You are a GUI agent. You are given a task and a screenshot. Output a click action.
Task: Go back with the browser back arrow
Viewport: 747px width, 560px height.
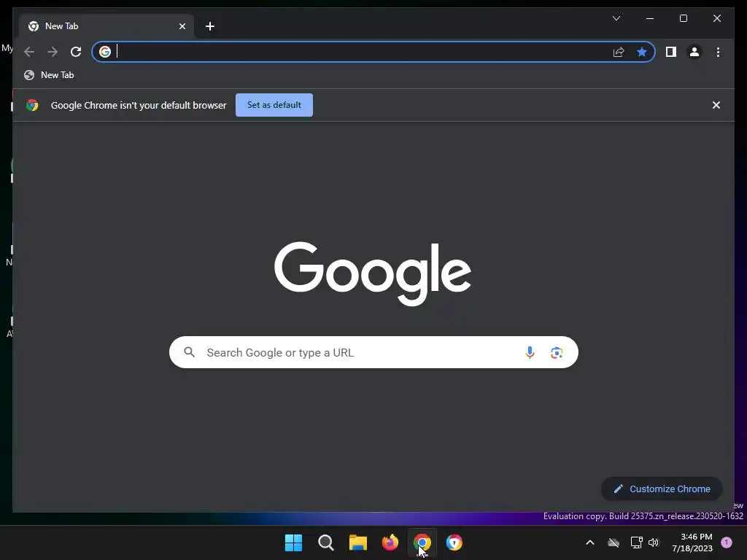point(29,52)
